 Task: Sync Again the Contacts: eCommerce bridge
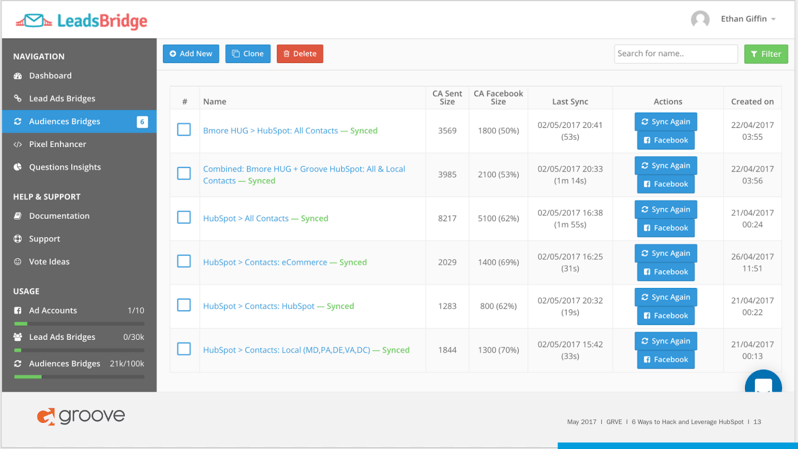point(666,253)
